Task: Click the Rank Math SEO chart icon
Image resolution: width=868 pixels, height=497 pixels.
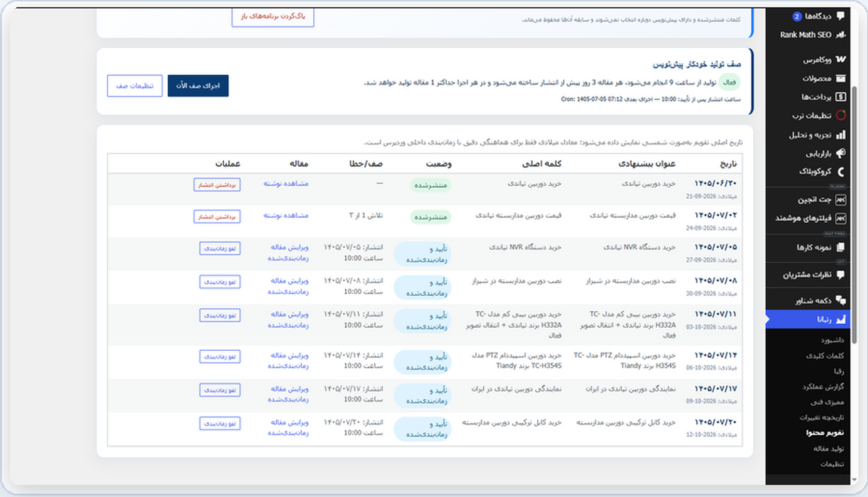Action: coord(841,35)
